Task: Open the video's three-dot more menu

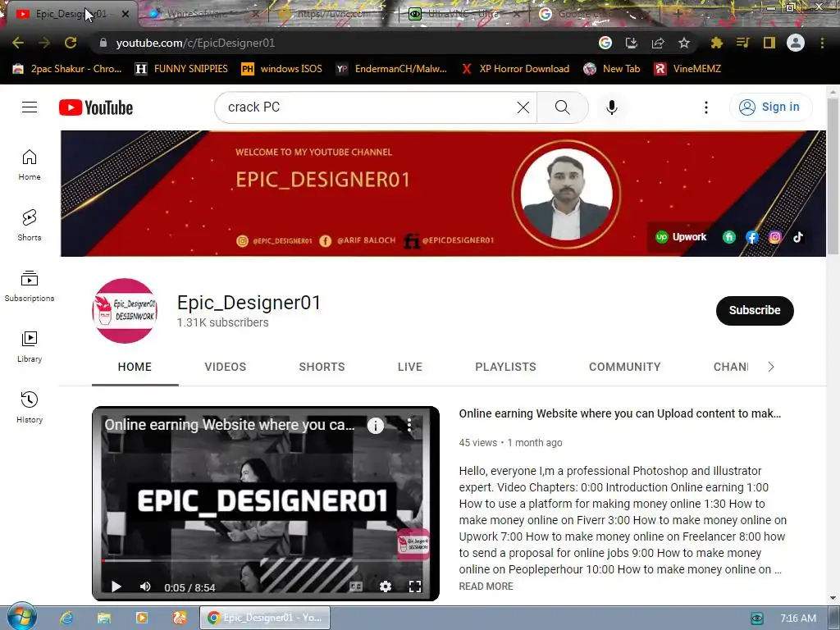Action: coord(409,426)
